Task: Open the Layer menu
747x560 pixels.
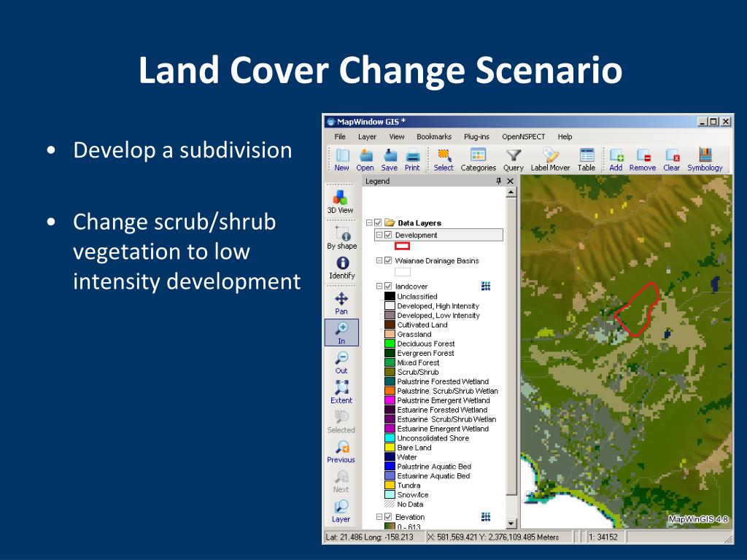Action: pyautogui.click(x=368, y=136)
